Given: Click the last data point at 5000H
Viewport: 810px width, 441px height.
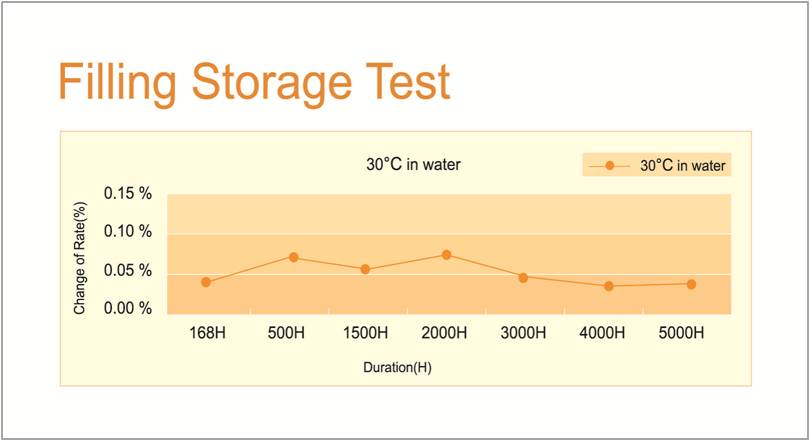Looking at the screenshot, I should coord(691,284).
